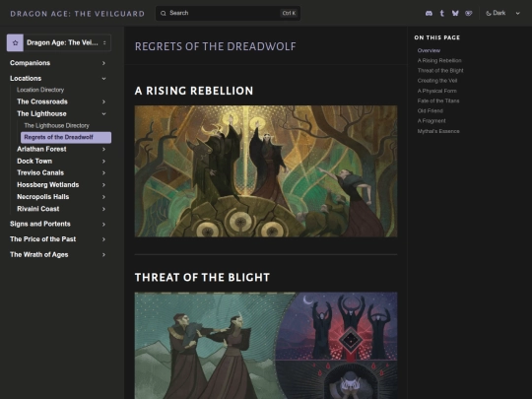Open the Threat of the Blight mural image
The width and height of the screenshot is (532, 399).
(x=266, y=346)
